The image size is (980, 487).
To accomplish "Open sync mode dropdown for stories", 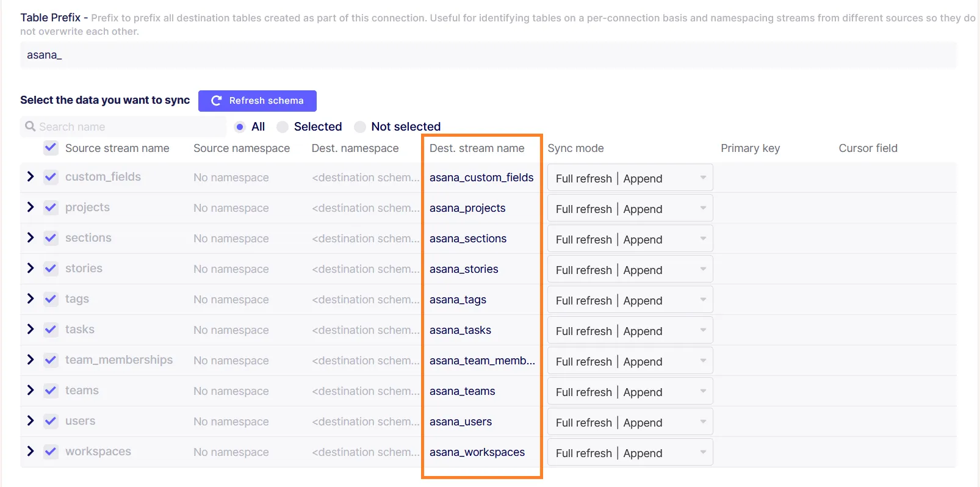I will (x=630, y=269).
